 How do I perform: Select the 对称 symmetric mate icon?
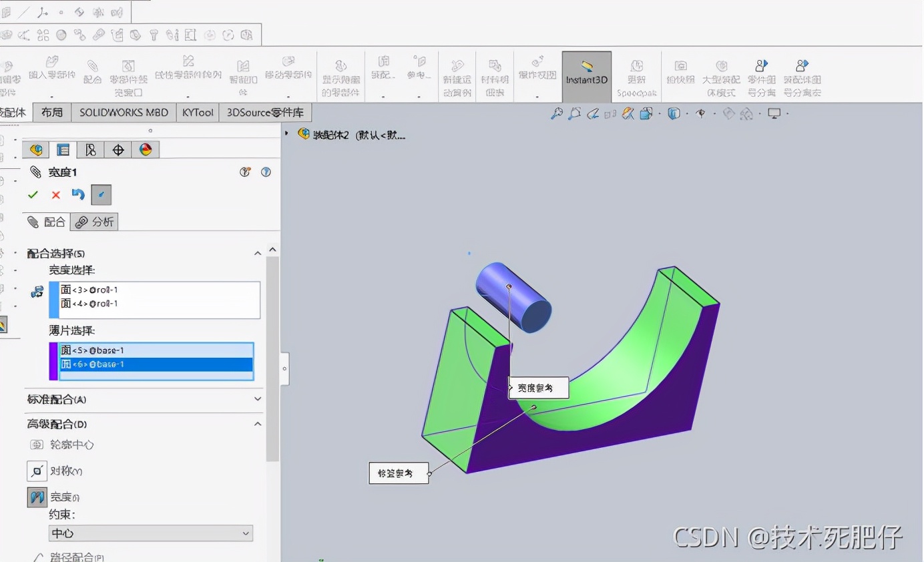click(37, 471)
